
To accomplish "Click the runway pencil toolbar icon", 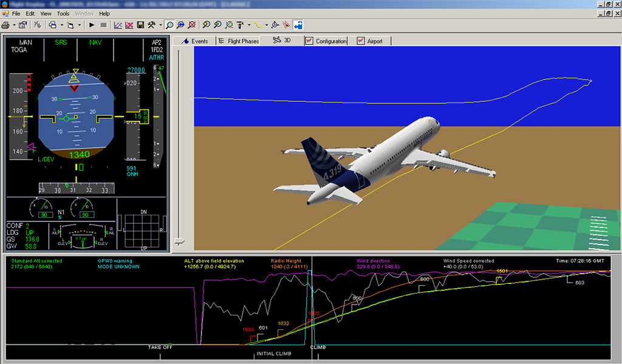I will tap(287, 25).
